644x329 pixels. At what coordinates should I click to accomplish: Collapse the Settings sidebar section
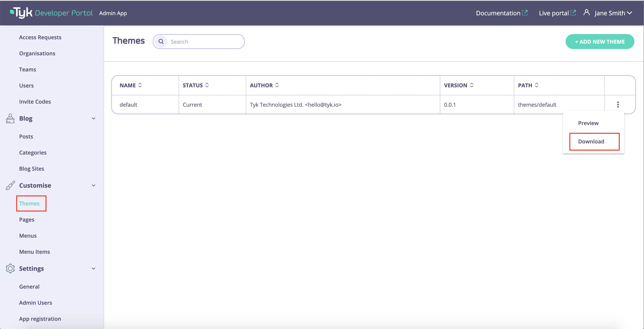tap(94, 268)
